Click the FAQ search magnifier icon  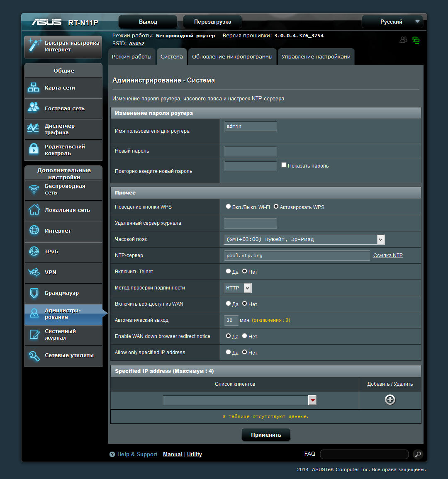[418, 454]
